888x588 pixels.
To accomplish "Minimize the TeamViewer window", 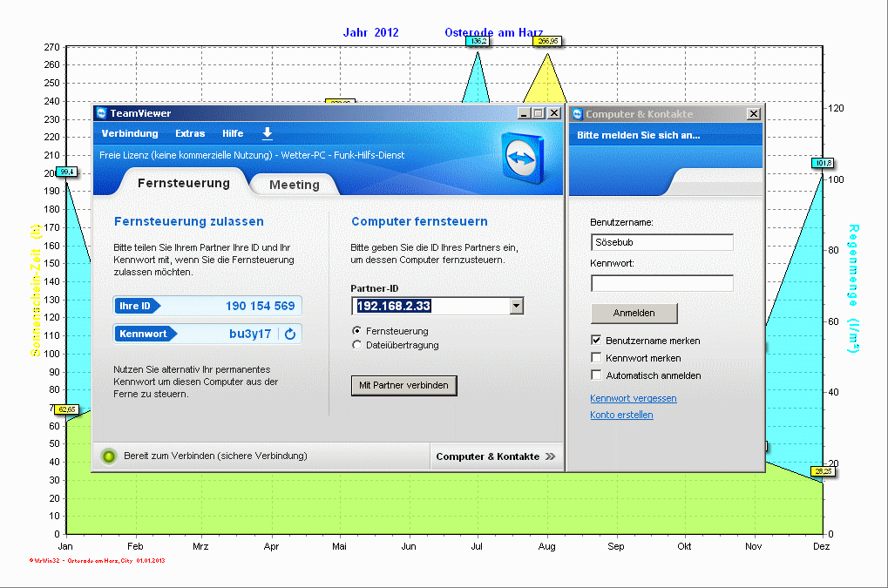I will 523,113.
